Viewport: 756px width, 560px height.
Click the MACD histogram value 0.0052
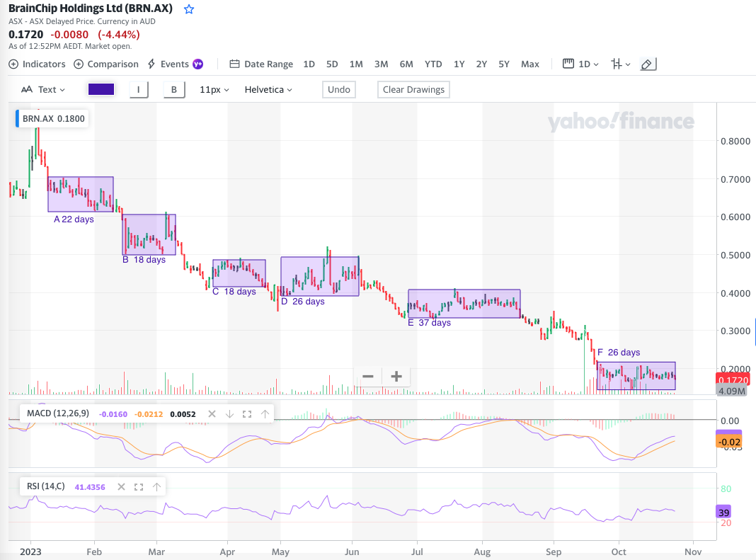pyautogui.click(x=183, y=414)
